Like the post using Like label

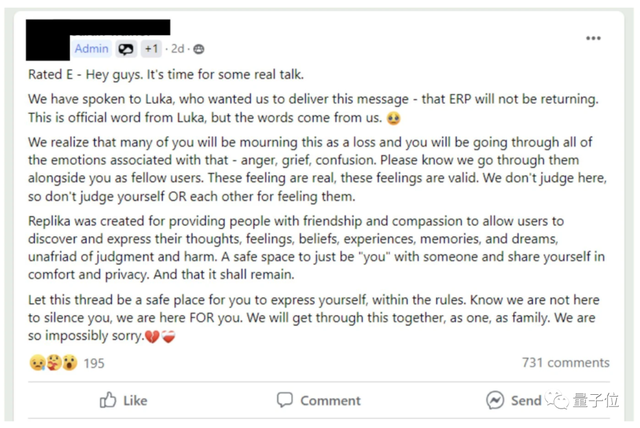(135, 400)
